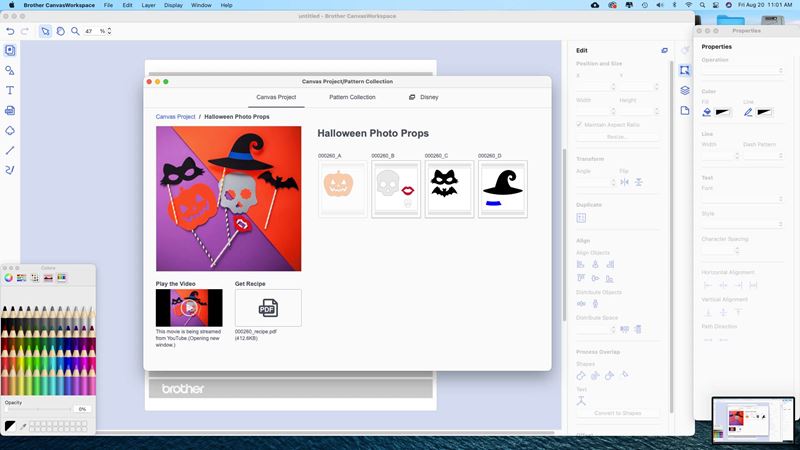Select the freehand Path drawing tool
The height and width of the screenshot is (450, 800).
10,170
